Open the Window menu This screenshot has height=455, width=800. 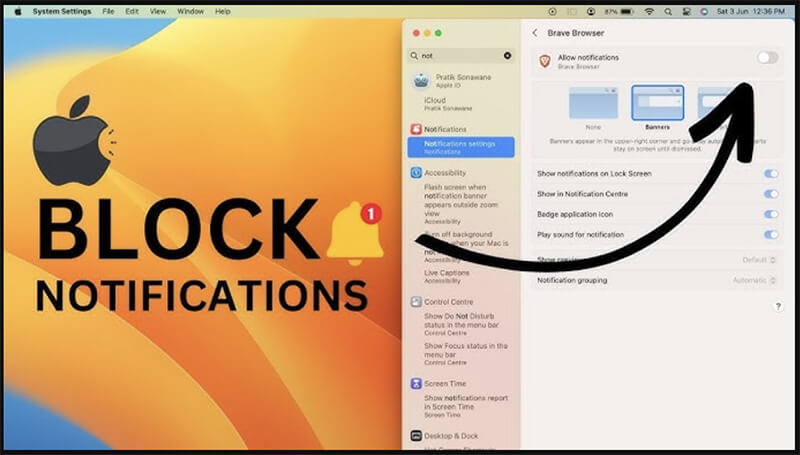190,11
